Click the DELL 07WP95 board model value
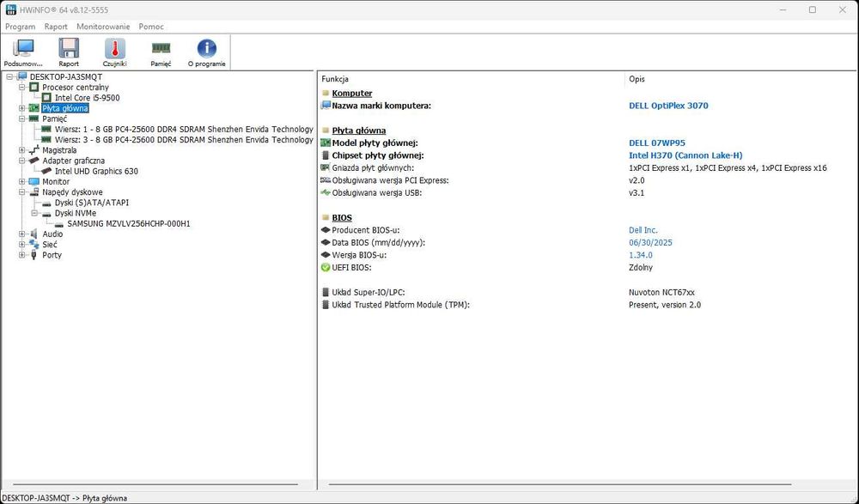859x504 pixels. coord(657,143)
